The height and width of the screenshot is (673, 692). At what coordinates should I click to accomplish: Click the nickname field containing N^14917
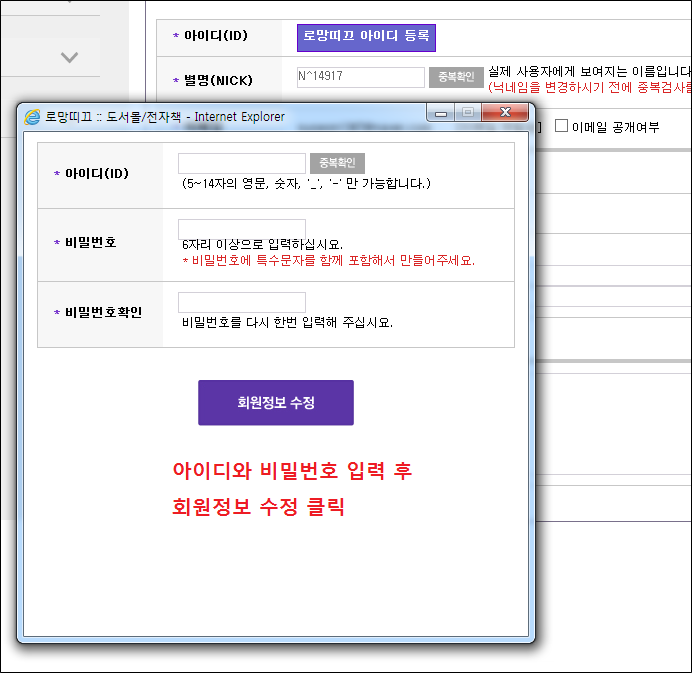(x=360, y=77)
